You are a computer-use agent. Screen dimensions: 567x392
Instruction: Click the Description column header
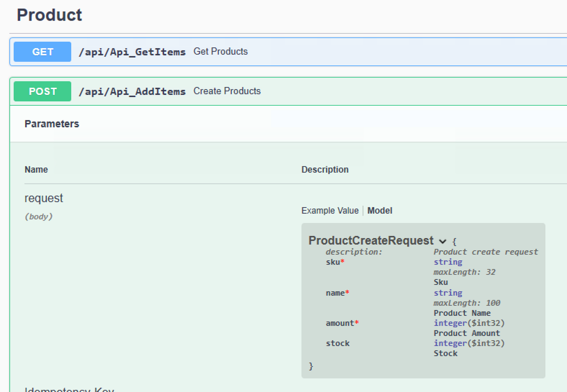point(325,170)
